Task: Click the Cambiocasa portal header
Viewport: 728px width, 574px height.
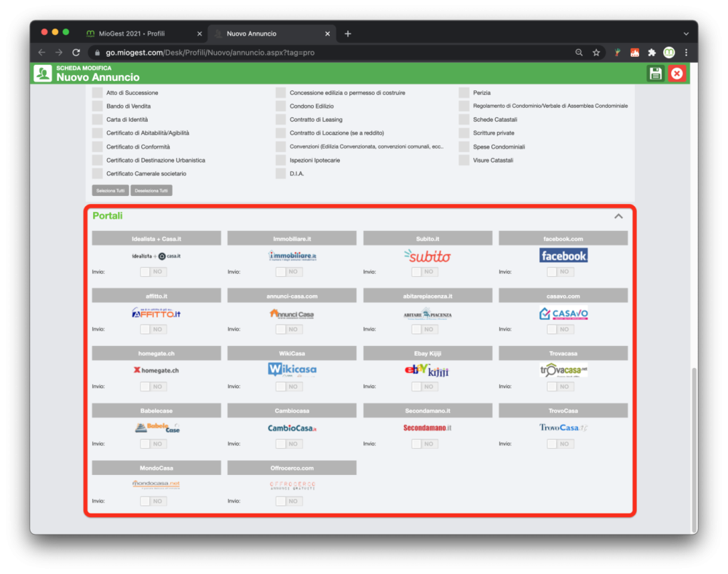Action: click(x=292, y=411)
